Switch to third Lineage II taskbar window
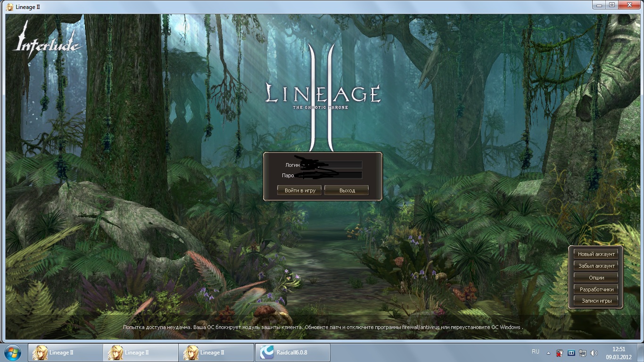This screenshot has width=644, height=362. [216, 352]
